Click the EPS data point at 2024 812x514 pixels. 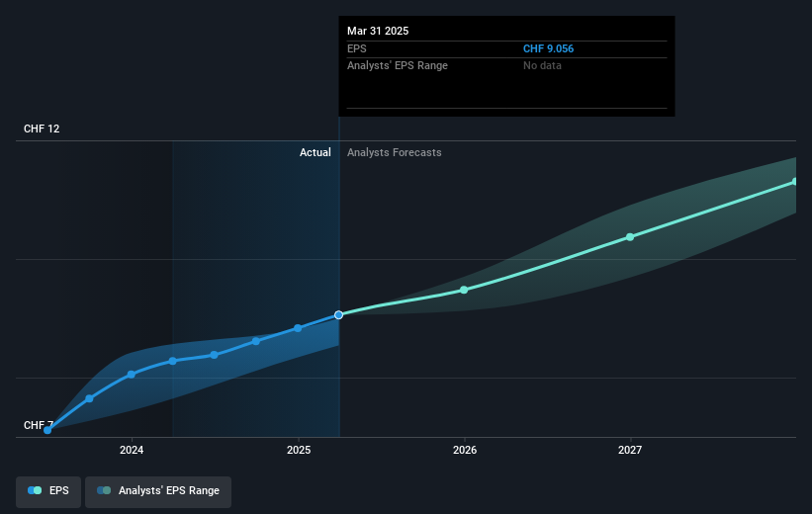pos(132,375)
